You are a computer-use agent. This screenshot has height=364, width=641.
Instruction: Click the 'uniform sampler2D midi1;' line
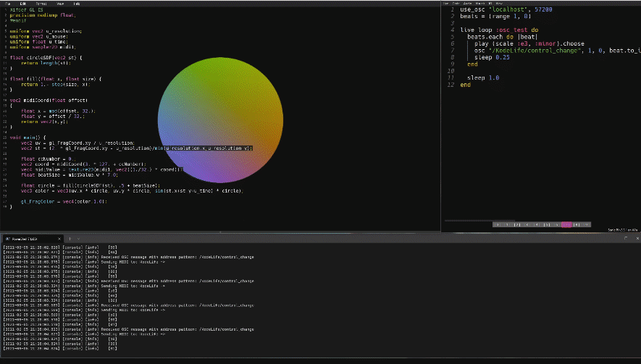pos(43,47)
